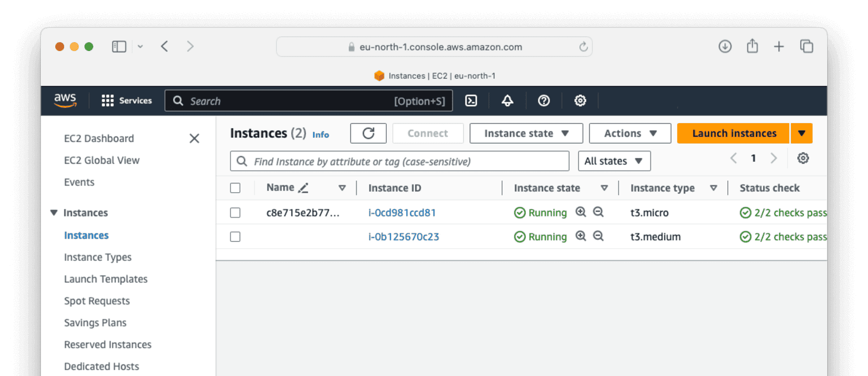
Task: Open EC2 Dashboard in sidebar
Action: [x=99, y=138]
